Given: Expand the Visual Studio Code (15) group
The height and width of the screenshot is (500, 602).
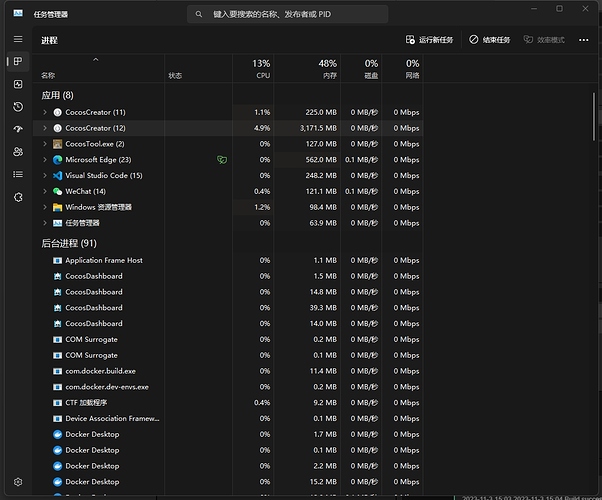Looking at the screenshot, I should (x=45, y=175).
